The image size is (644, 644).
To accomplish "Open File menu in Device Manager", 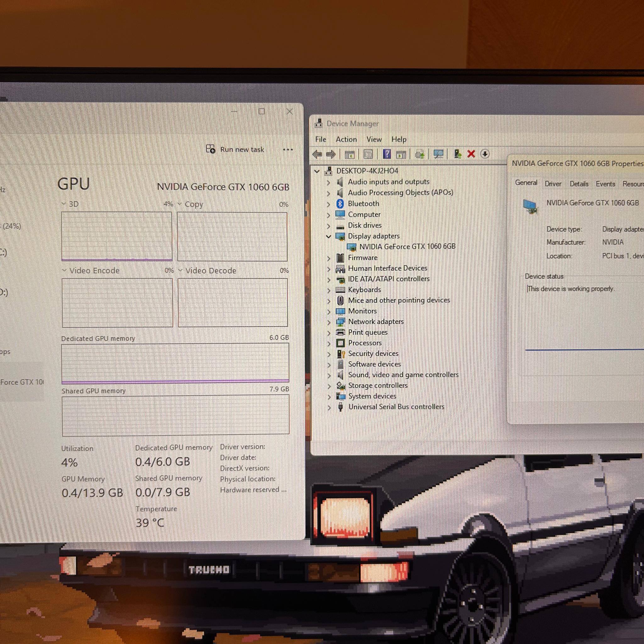I will pos(321,139).
